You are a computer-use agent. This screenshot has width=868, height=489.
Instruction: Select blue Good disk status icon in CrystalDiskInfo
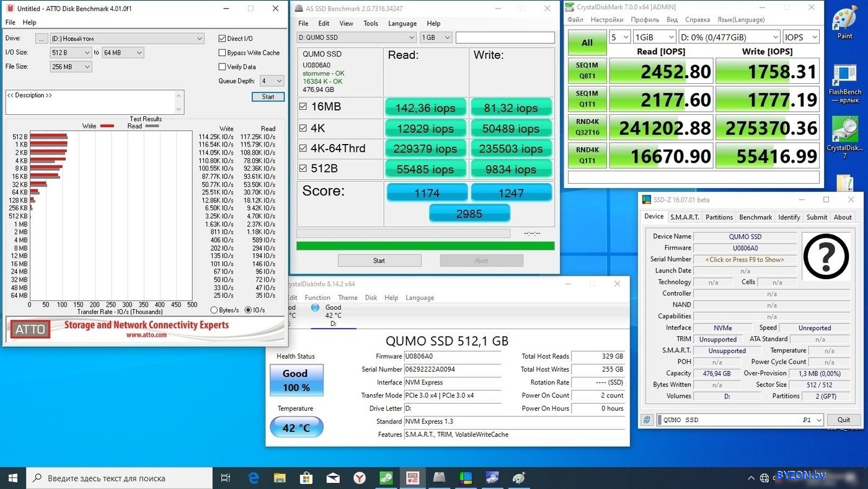315,307
